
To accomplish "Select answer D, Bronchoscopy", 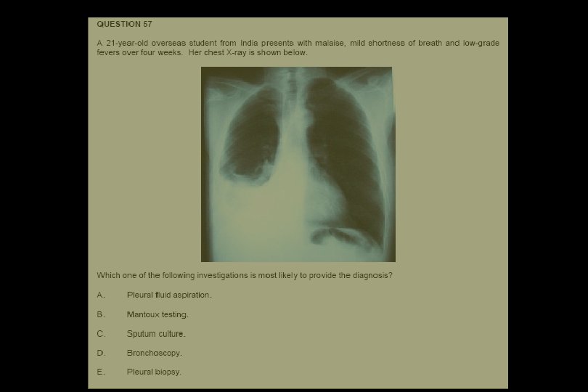I will click(154, 353).
